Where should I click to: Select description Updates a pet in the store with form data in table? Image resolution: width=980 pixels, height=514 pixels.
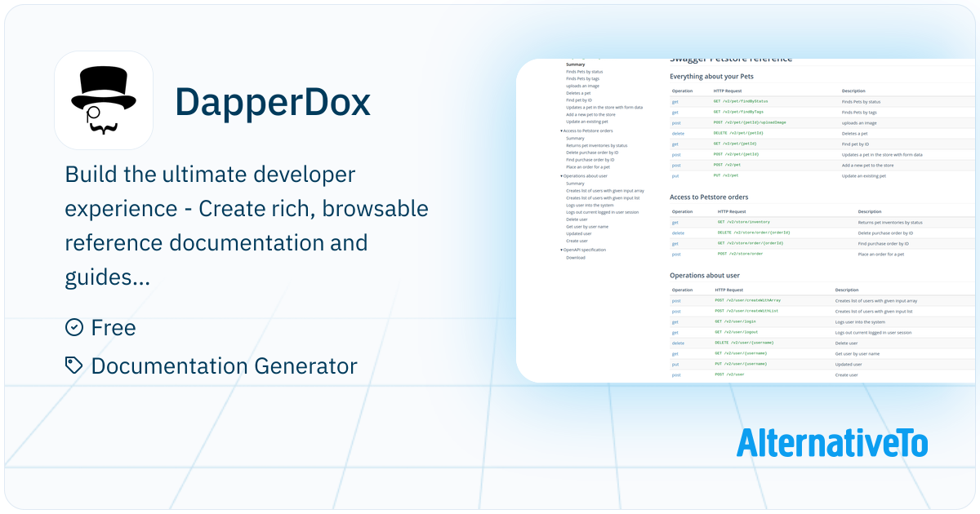(x=882, y=154)
